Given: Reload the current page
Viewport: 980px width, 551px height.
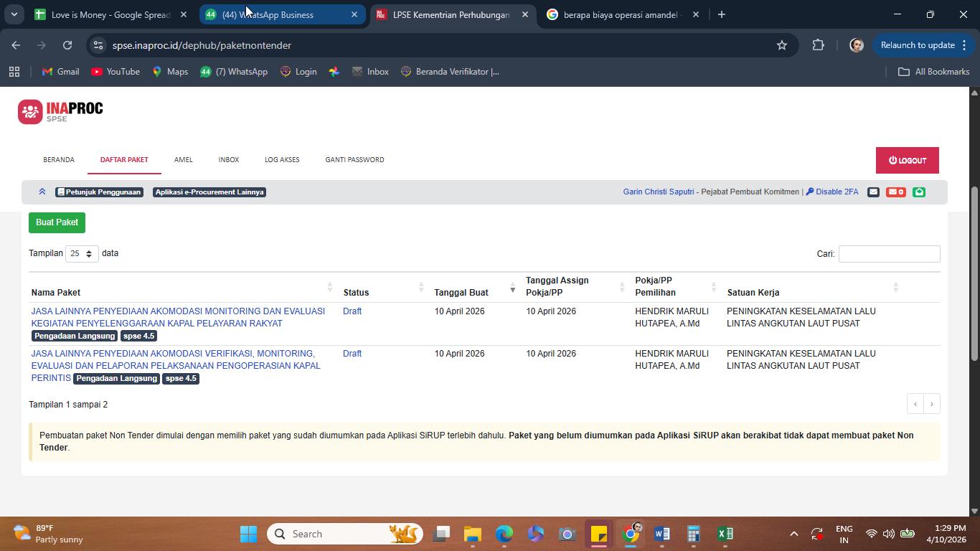Looking at the screenshot, I should click(x=67, y=45).
